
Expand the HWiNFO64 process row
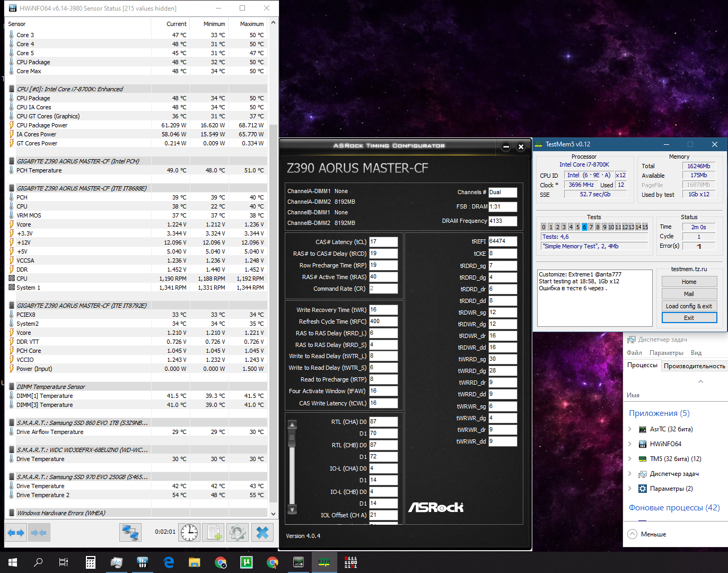(x=630, y=444)
